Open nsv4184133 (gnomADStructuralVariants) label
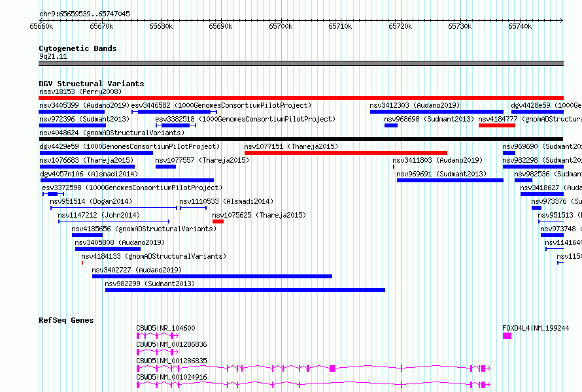The image size is (582, 392). tap(154, 256)
